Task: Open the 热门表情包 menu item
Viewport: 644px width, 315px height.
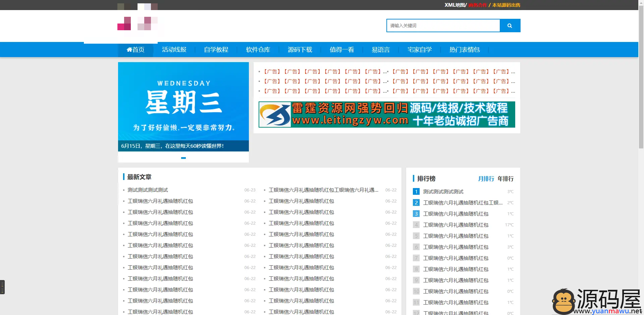Action: point(465,50)
